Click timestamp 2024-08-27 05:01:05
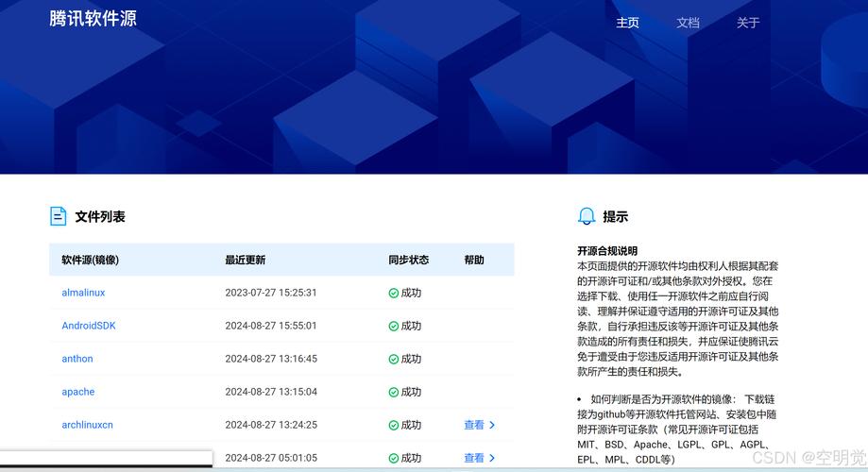This screenshot has width=868, height=472. (x=271, y=458)
